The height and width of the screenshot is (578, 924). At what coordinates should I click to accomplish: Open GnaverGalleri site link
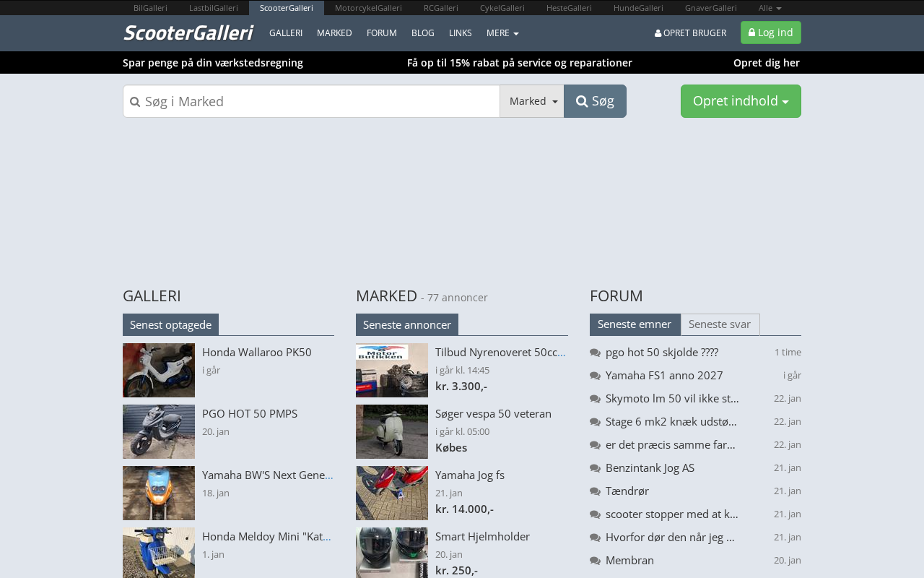tap(711, 8)
